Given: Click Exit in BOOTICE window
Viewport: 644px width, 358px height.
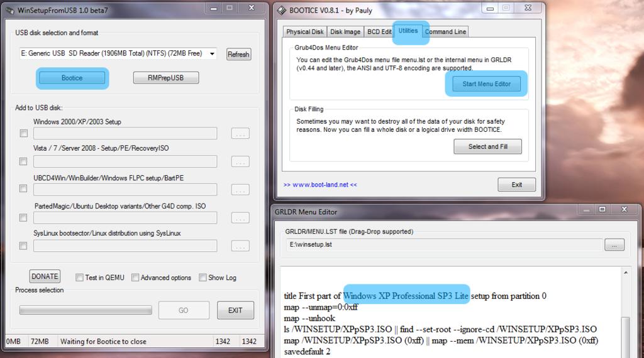Looking at the screenshot, I should pyautogui.click(x=517, y=185).
